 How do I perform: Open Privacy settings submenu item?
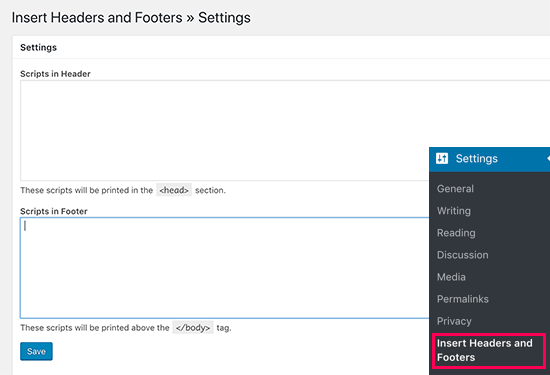(454, 321)
